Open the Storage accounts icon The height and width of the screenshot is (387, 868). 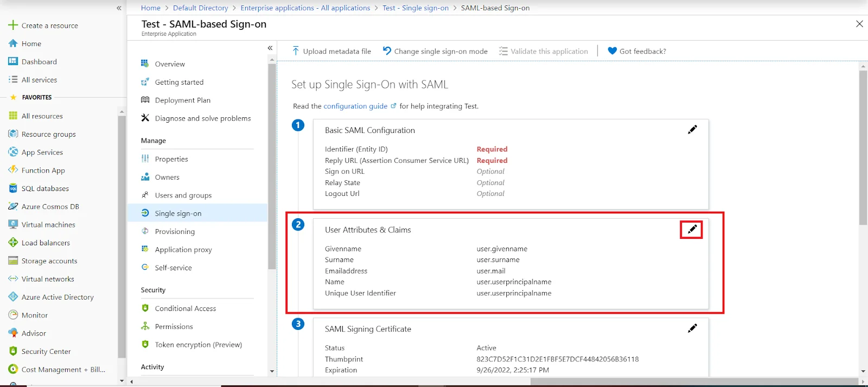point(13,261)
